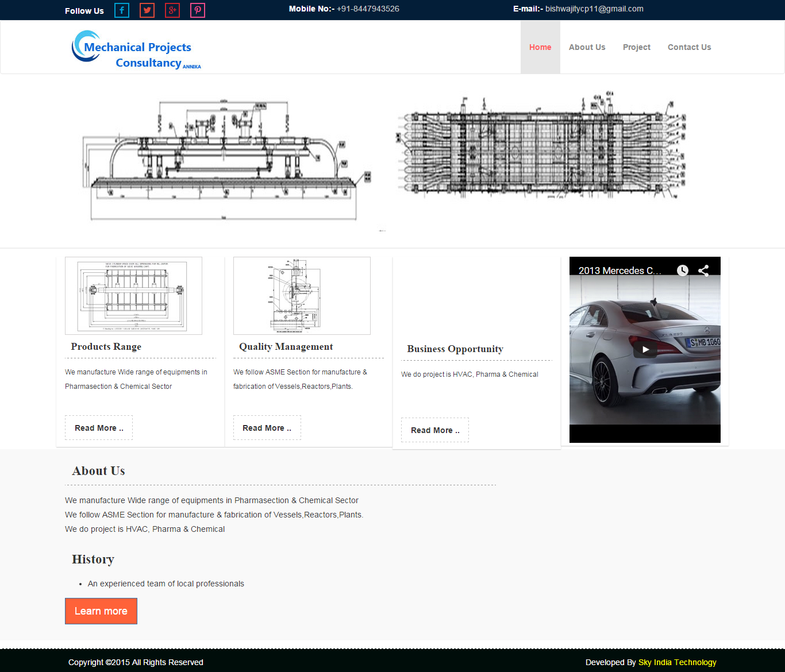Screen dimensions: 785x672
Task: Click the Quality Management drawing thumbnail
Action: [302, 296]
